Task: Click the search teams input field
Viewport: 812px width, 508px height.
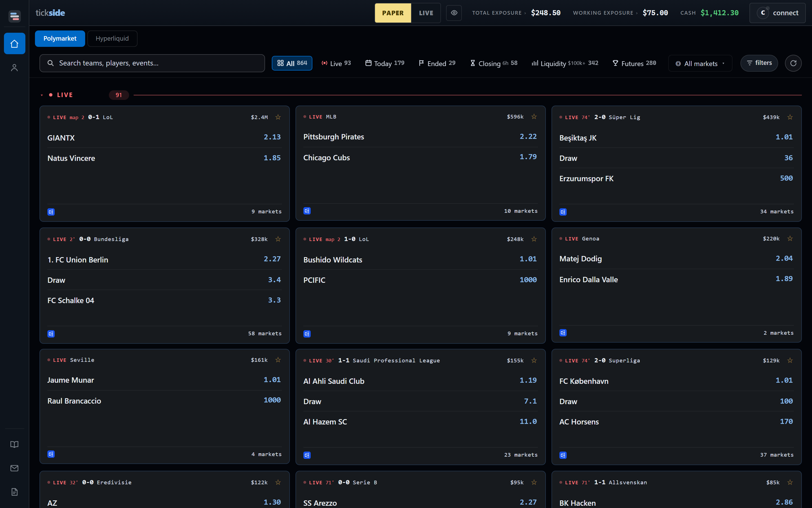Action: click(152, 63)
